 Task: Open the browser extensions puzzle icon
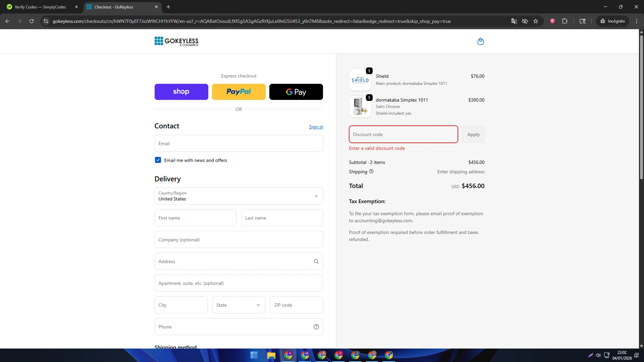coord(565,21)
